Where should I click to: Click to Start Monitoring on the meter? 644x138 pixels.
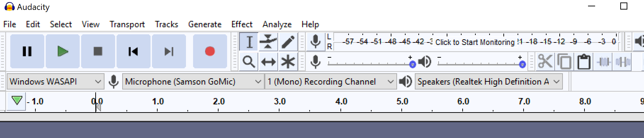pos(475,42)
